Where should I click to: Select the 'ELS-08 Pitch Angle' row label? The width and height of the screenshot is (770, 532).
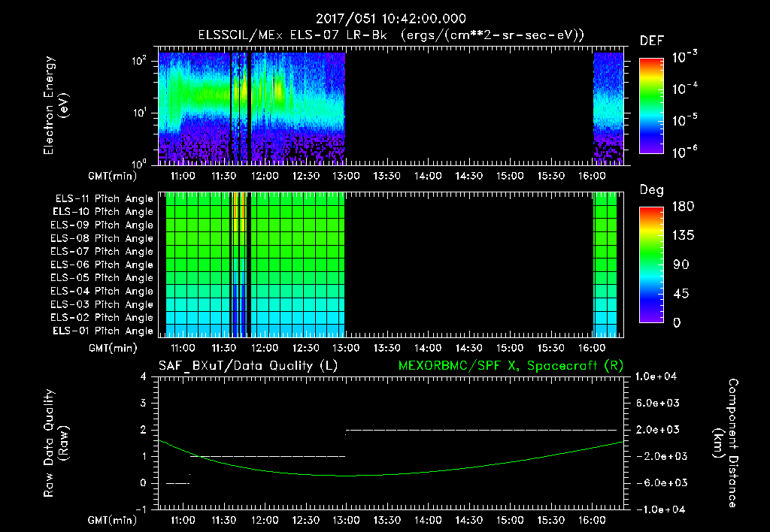(102, 238)
